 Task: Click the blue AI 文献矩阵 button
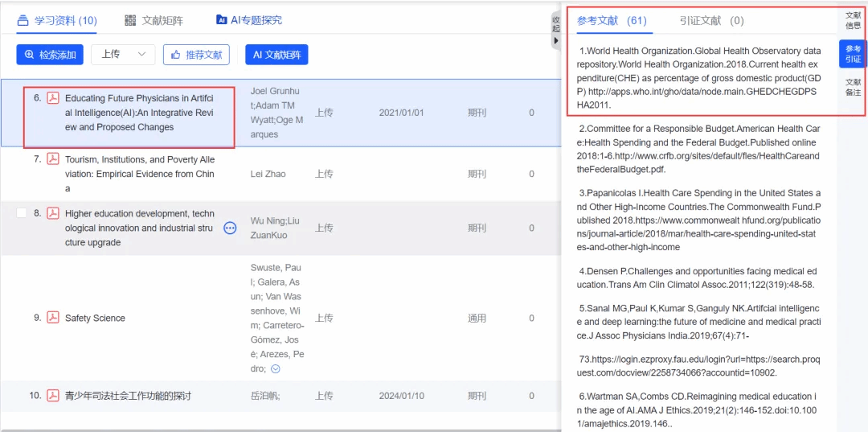point(276,55)
